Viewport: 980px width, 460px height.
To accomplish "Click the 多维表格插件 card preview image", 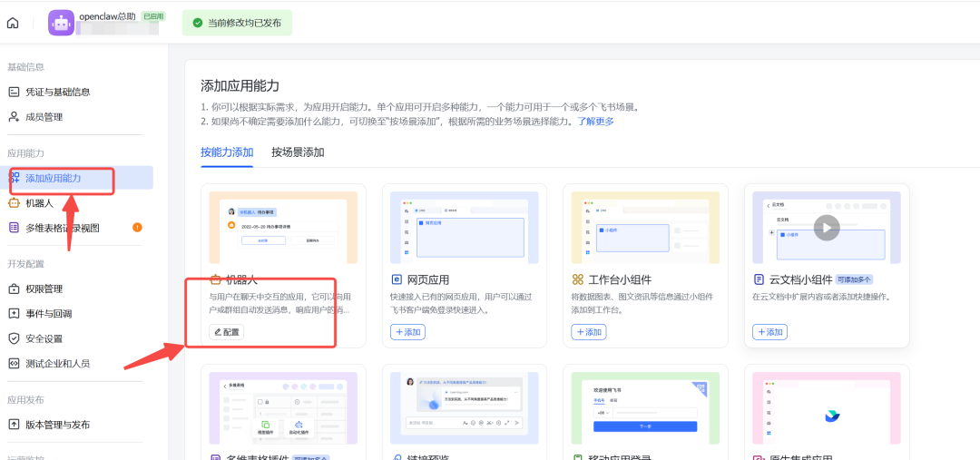I will (x=283, y=408).
